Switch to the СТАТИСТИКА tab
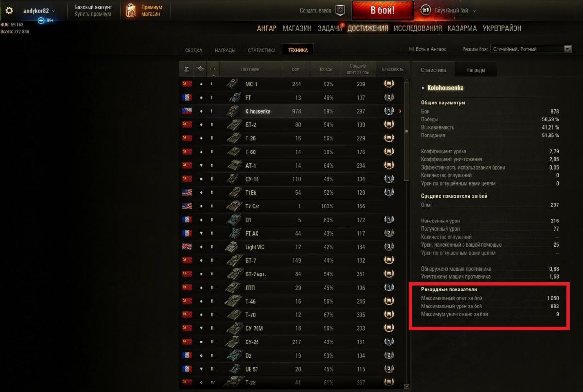Viewport: 583px width, 392px height. tap(261, 50)
